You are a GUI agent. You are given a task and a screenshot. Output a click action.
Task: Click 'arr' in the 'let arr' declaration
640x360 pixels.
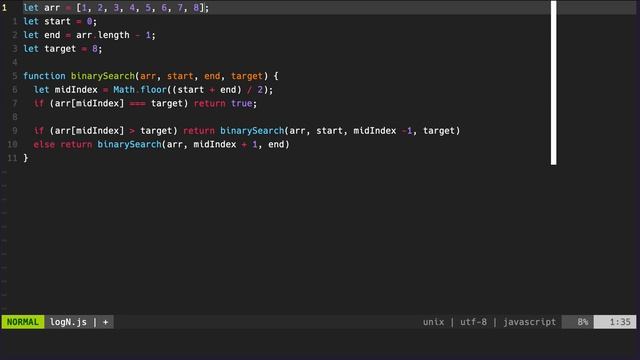(52, 8)
